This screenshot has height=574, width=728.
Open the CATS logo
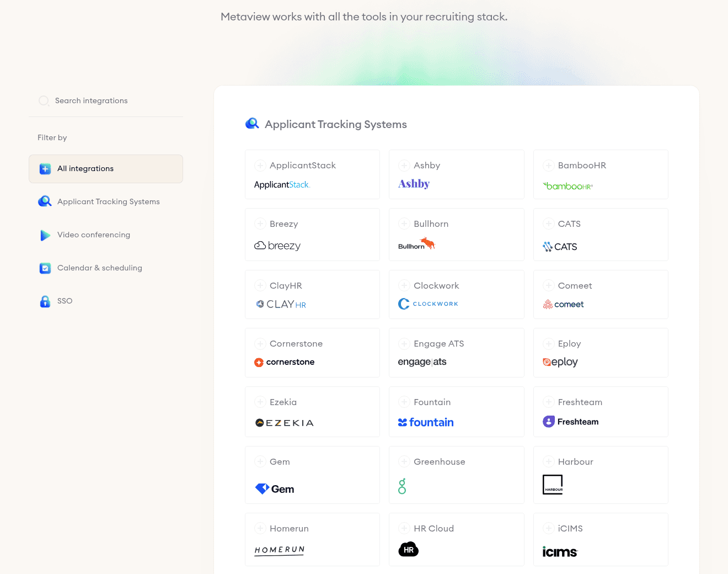[560, 247]
